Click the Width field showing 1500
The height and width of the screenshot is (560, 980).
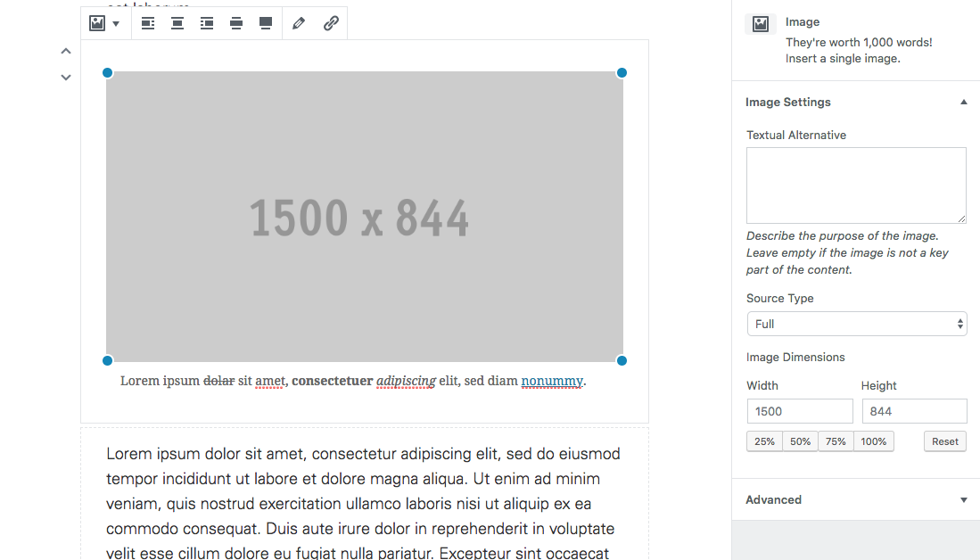point(799,411)
